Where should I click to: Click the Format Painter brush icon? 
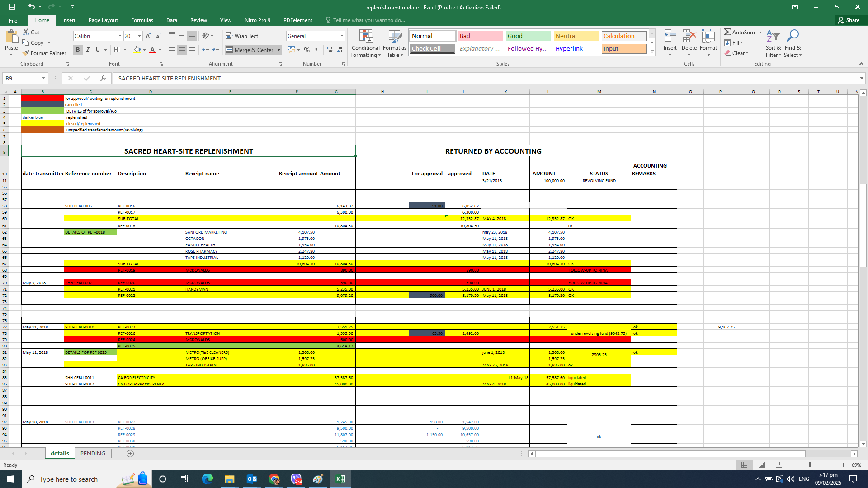pyautogui.click(x=26, y=53)
